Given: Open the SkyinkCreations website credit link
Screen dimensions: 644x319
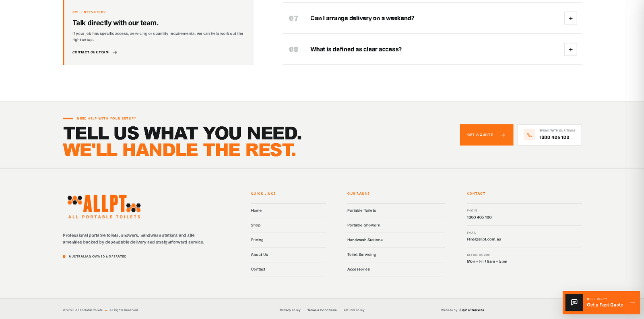Looking at the screenshot, I should point(472,310).
